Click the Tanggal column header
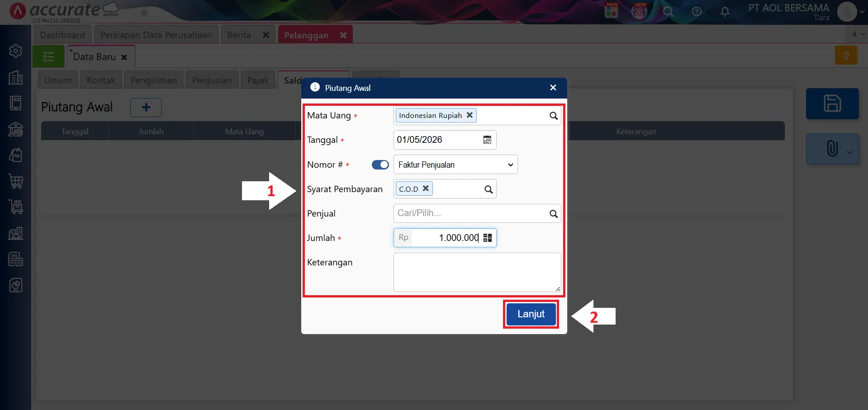The image size is (868, 410). pyautogui.click(x=75, y=132)
